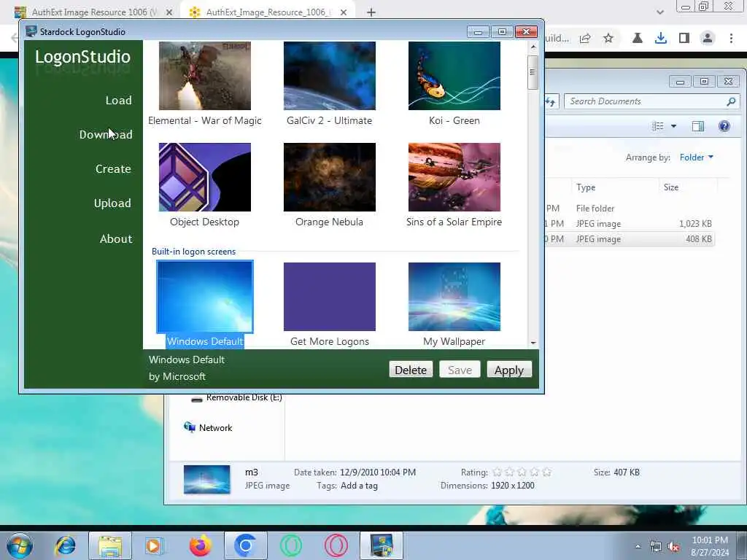Open Windows Explorer from taskbar
The image size is (747, 560).
tap(110, 545)
